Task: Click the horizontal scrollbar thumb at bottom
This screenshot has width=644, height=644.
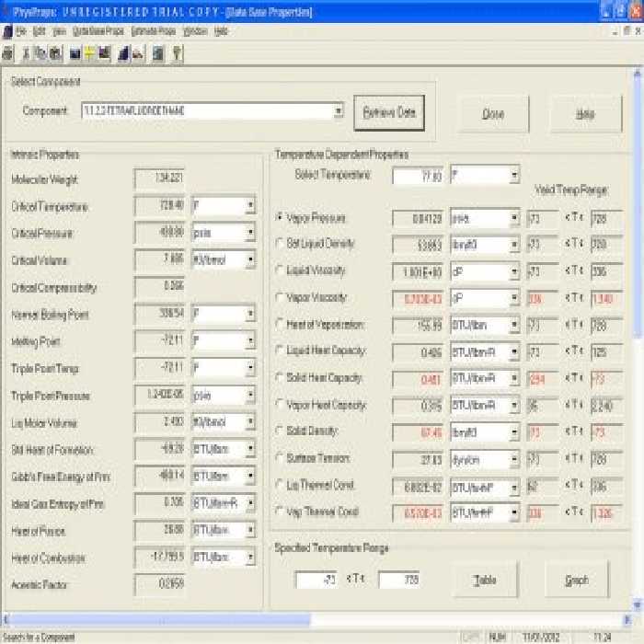Action: [159, 619]
